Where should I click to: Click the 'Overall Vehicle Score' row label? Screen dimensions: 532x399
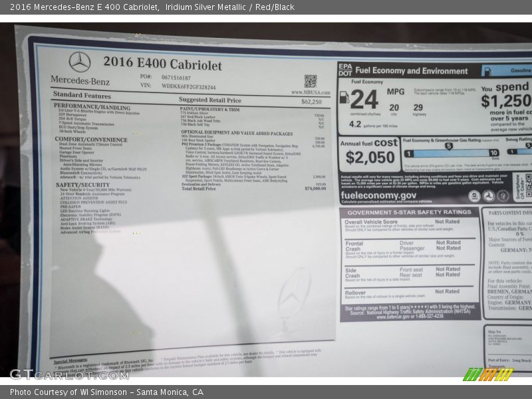[371, 222]
